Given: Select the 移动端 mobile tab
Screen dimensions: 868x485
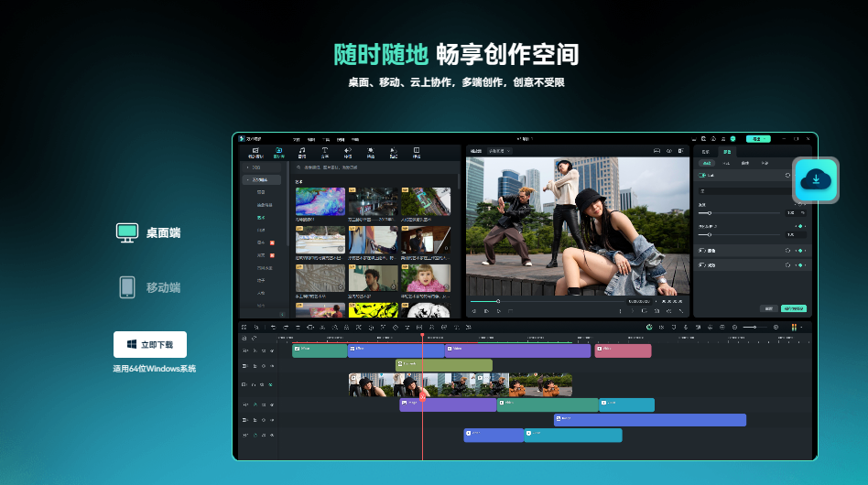Looking at the screenshot, I should [x=149, y=287].
